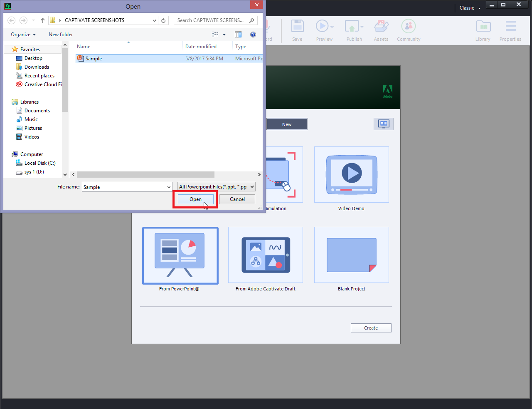Screen dimensions: 532x409
Task: Open the Community icon
Action: (x=409, y=26)
